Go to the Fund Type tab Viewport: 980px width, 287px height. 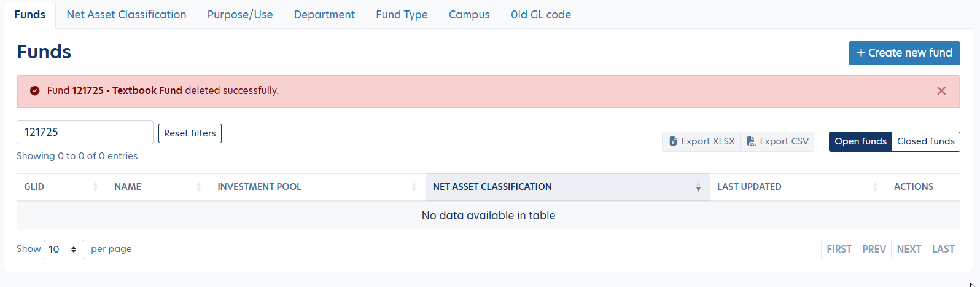pos(402,15)
